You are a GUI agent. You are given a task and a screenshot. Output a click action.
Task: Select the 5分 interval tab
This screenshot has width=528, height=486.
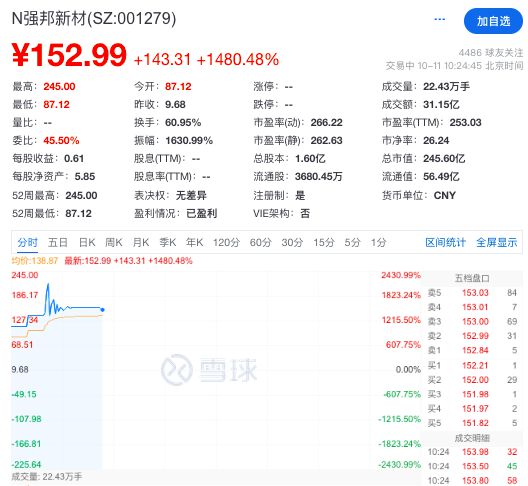point(352,242)
